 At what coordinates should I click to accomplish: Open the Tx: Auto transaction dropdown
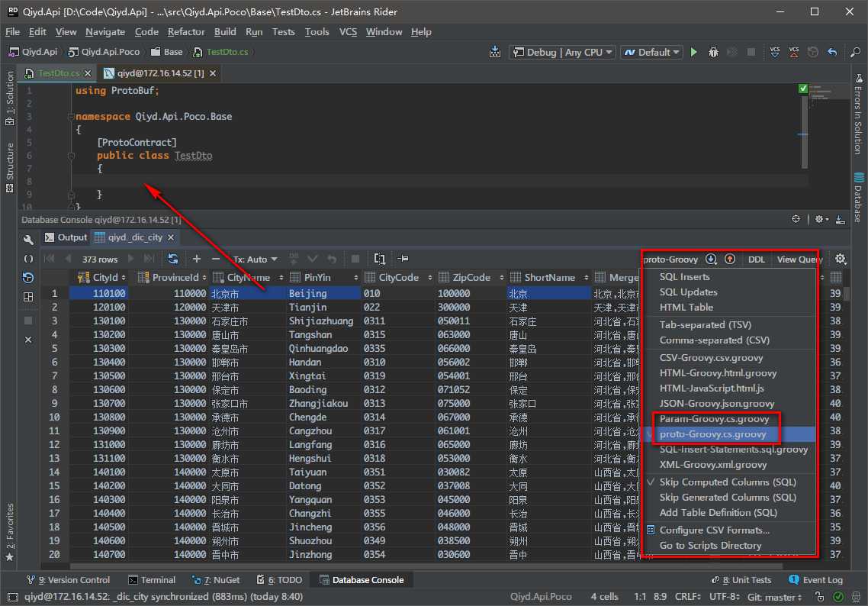pos(255,259)
